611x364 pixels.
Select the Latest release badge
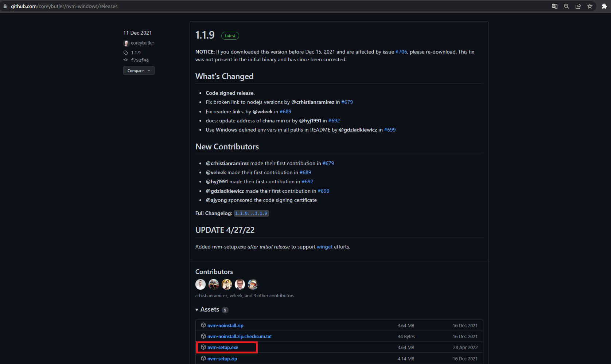[230, 35]
